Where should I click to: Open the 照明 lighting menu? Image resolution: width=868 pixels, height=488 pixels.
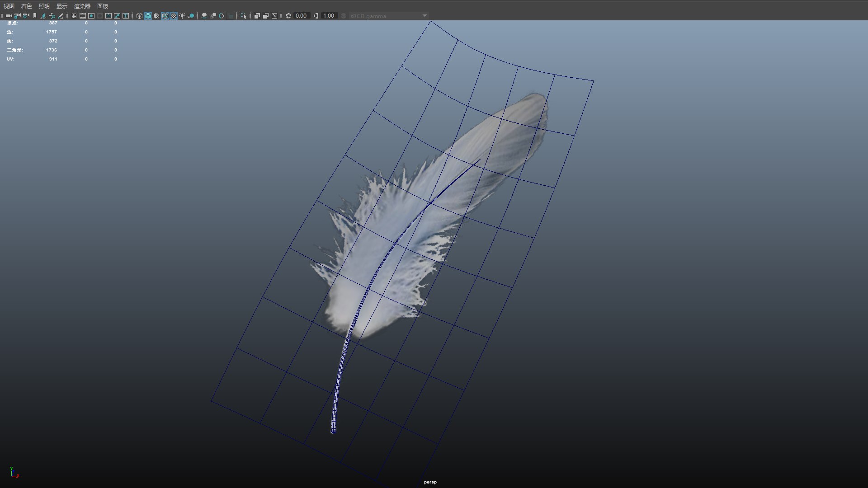tap(44, 6)
